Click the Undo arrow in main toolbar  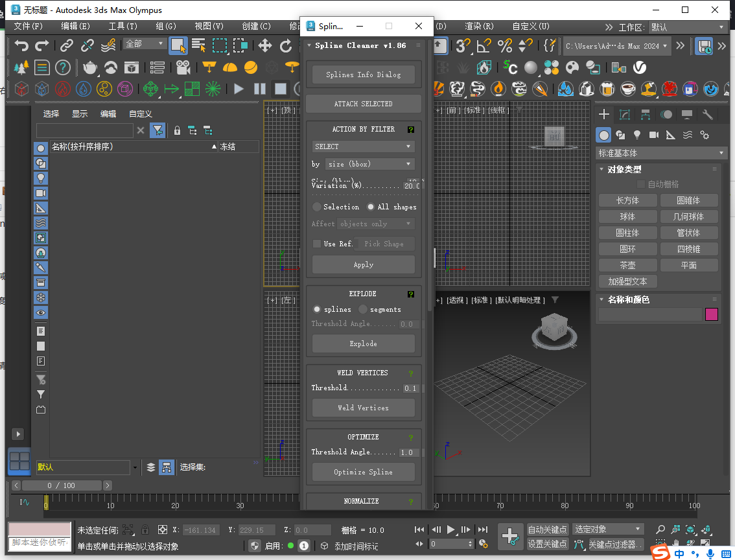[21, 46]
